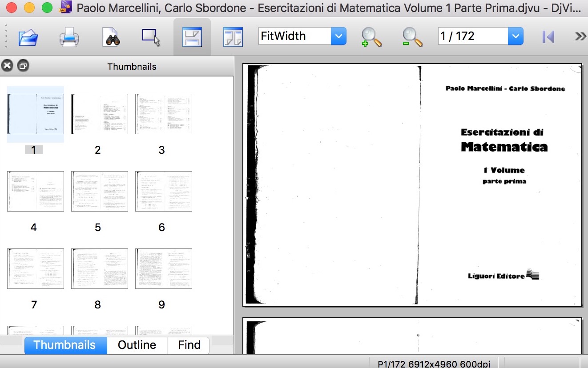Screen dimensions: 588x368
Task: Switch to the Find tab
Action: pyautogui.click(x=189, y=345)
